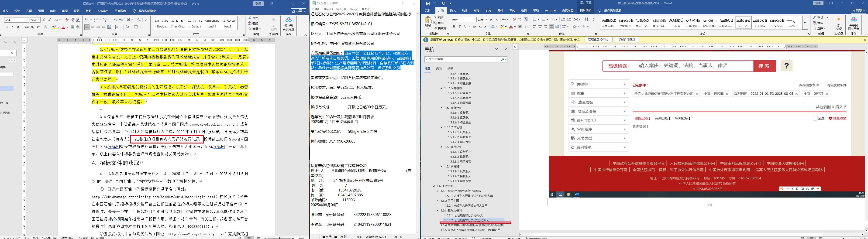
Task: Click red font color button in 投标文件 Word
Action: point(511,27)
